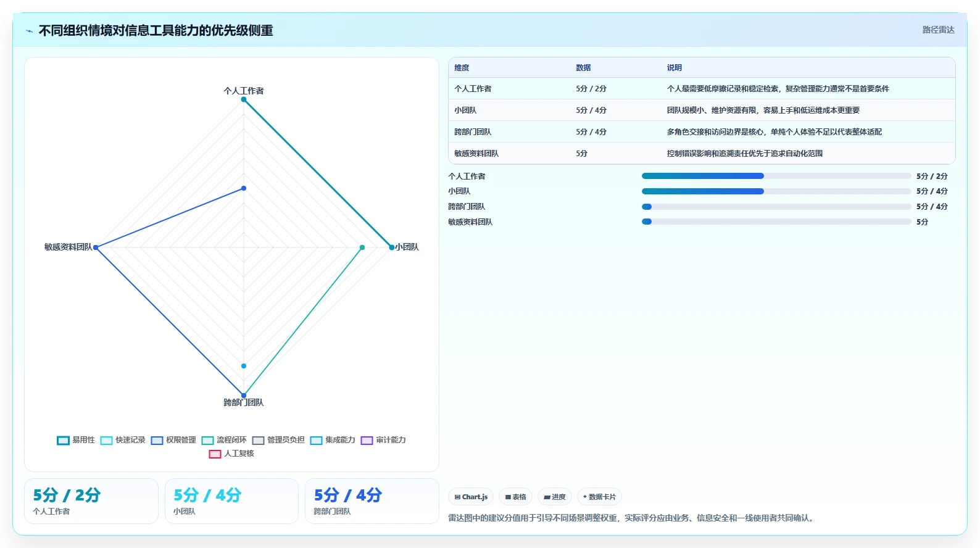This screenshot has width=980, height=548.
Task: Click the 表格 tag chip
Action: pos(516,497)
